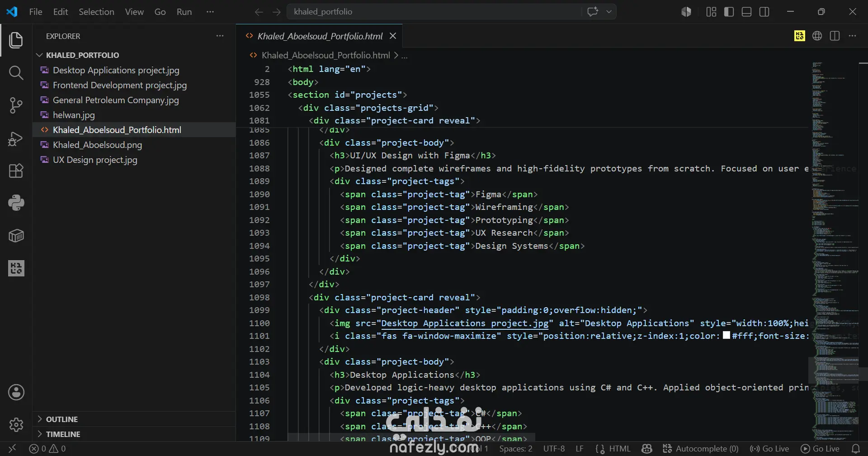Click the #fff color swatch in line 1101
The height and width of the screenshot is (456, 868).
pyautogui.click(x=726, y=335)
